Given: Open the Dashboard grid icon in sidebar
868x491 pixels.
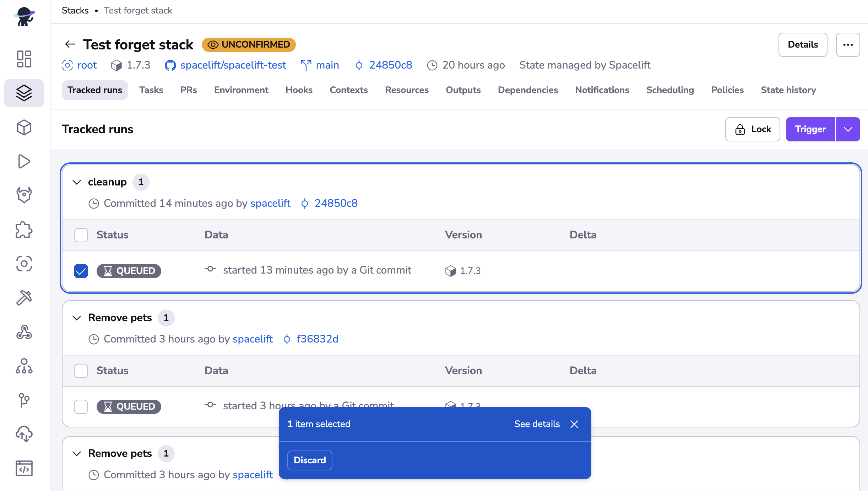Looking at the screenshot, I should click(x=24, y=59).
